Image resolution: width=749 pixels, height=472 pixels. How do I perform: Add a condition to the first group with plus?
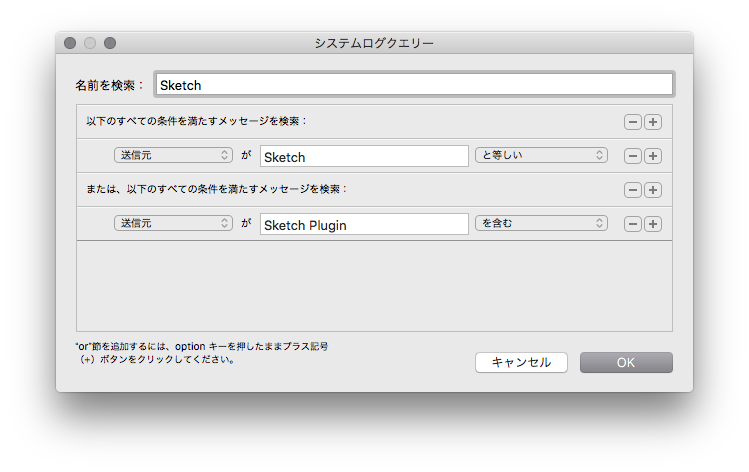point(653,122)
